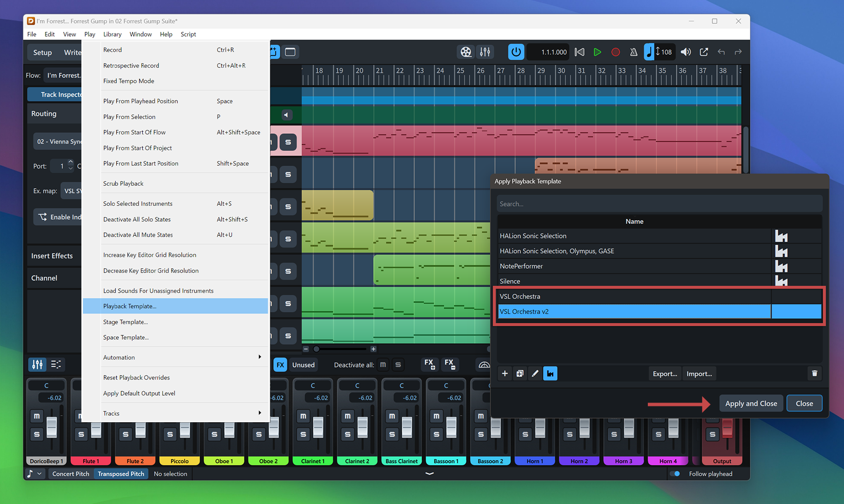Click the list icon next to the mixer faders icon
The image size is (844, 504).
[x=56, y=364]
